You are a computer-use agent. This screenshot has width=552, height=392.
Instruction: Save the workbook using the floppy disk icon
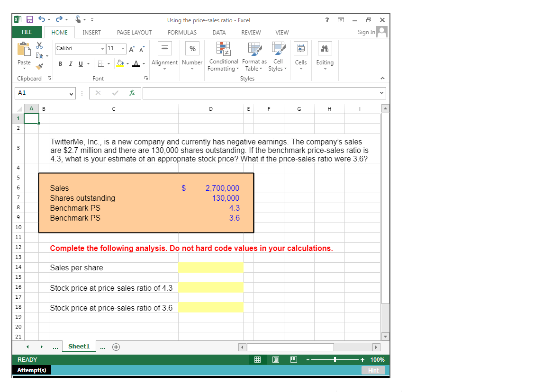(x=30, y=19)
